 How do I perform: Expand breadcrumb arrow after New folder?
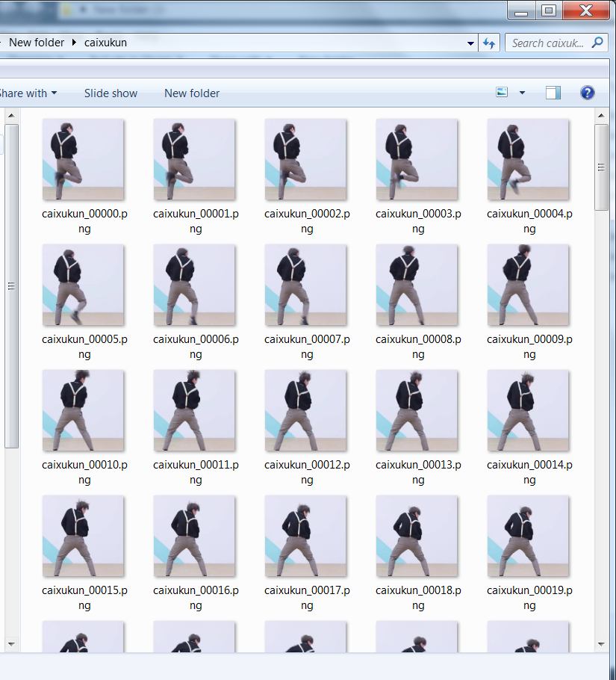click(74, 43)
